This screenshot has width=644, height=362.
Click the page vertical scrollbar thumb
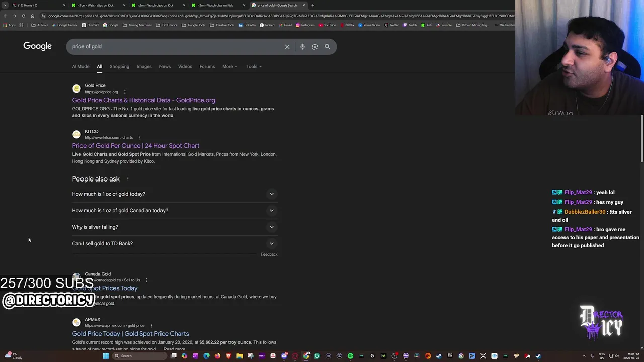642,138
